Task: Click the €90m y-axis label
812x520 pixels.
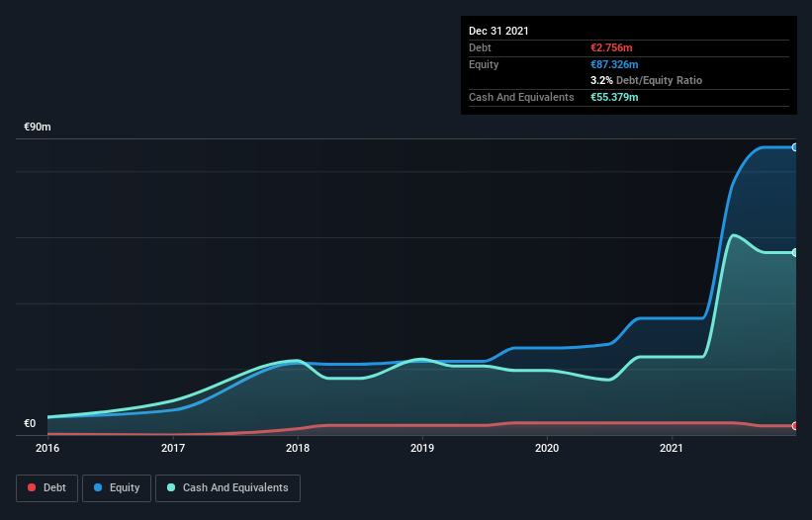Action: click(38, 127)
